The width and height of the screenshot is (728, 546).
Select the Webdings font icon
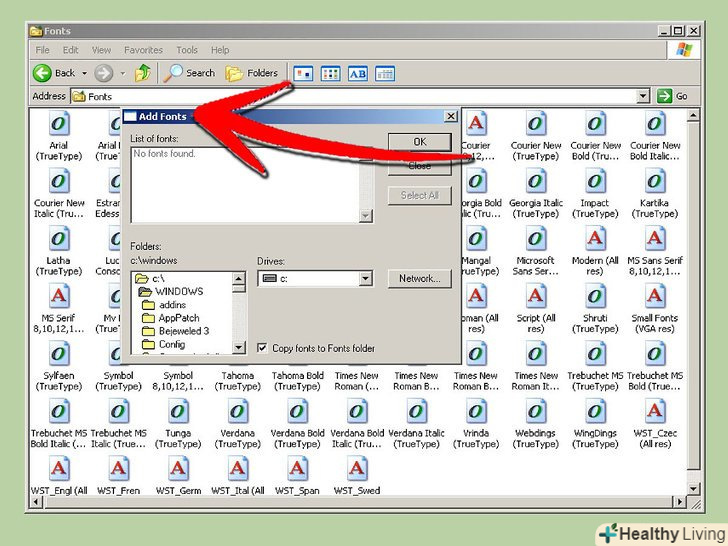[536, 411]
